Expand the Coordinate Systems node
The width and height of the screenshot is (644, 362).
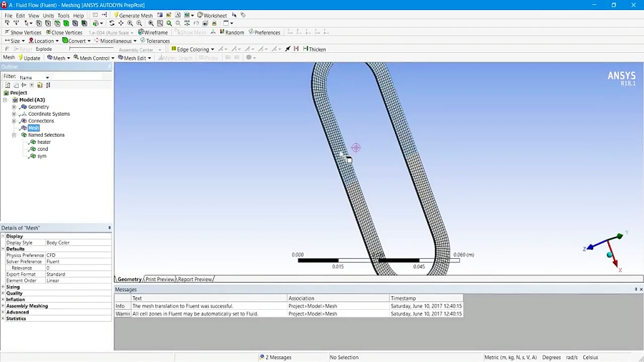14,114
